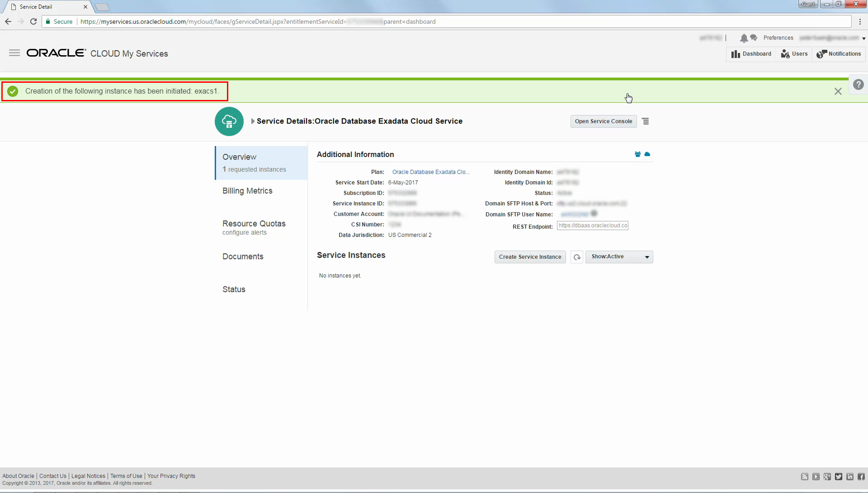Open the user account dropdown arrow
Screen dimensions: 868x493
[863, 39]
